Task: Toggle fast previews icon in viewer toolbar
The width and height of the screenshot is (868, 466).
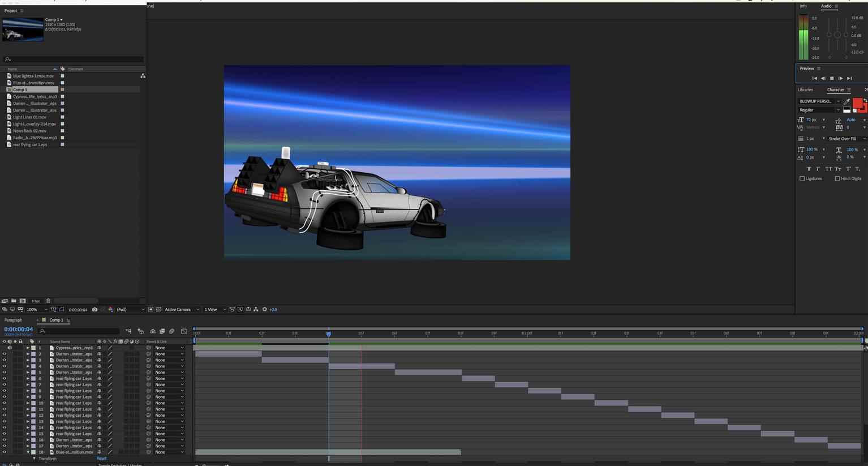Action: pos(240,309)
